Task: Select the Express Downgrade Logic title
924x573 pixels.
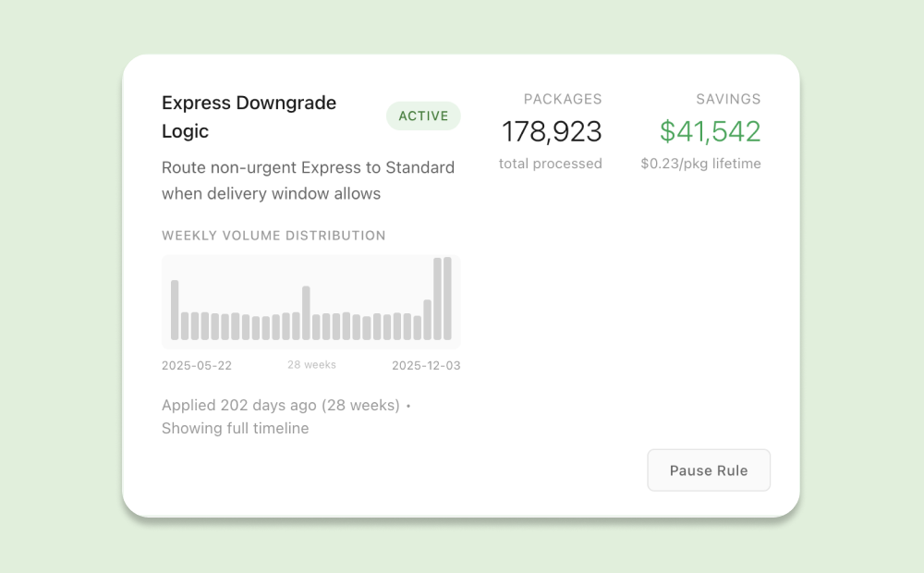Action: pos(249,116)
